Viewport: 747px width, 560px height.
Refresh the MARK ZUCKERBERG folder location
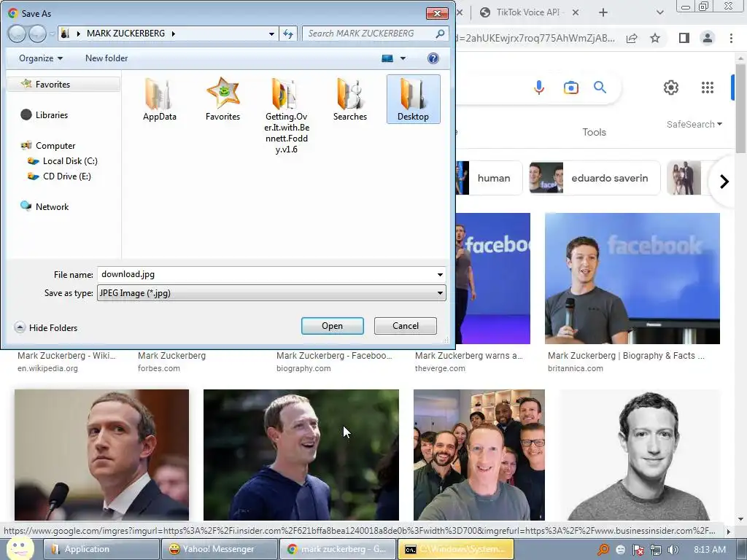(x=288, y=34)
